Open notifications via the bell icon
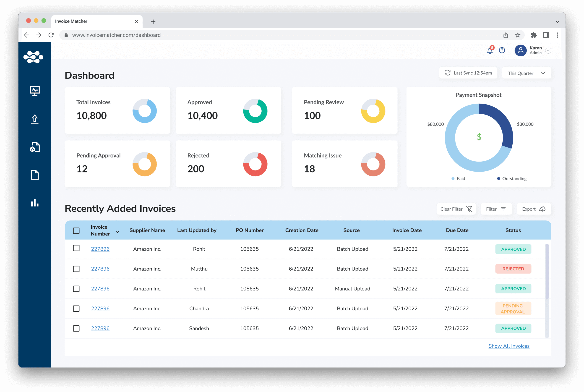The height and width of the screenshot is (392, 584). [490, 51]
